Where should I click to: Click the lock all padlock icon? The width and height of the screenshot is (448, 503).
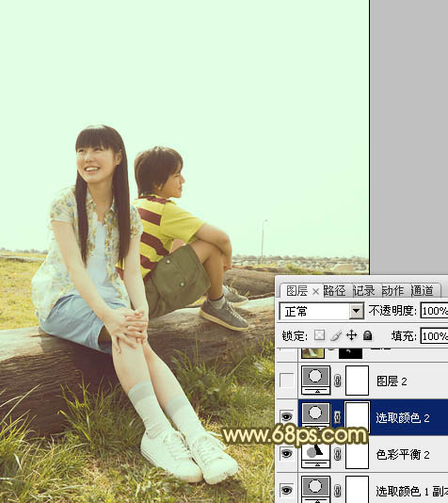click(368, 335)
